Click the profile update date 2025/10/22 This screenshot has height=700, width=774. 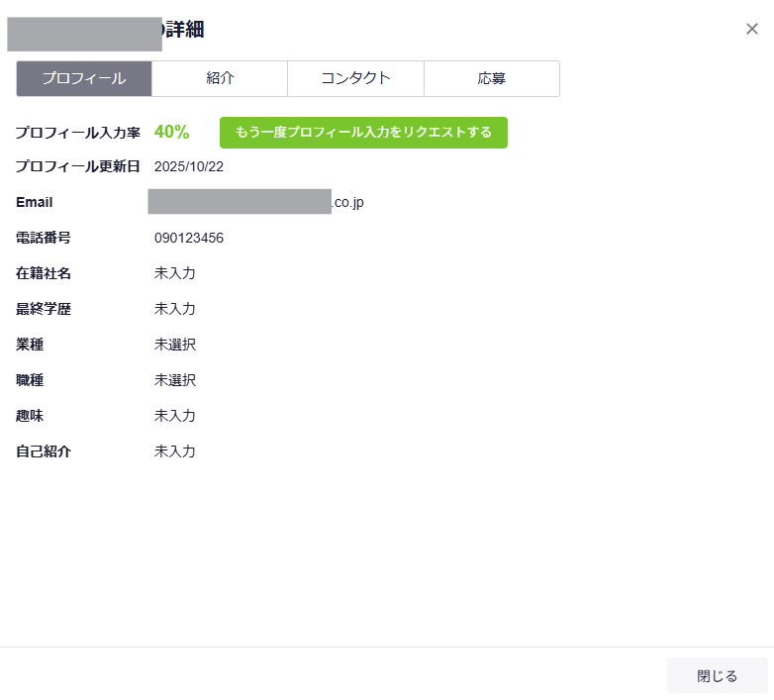(189, 166)
